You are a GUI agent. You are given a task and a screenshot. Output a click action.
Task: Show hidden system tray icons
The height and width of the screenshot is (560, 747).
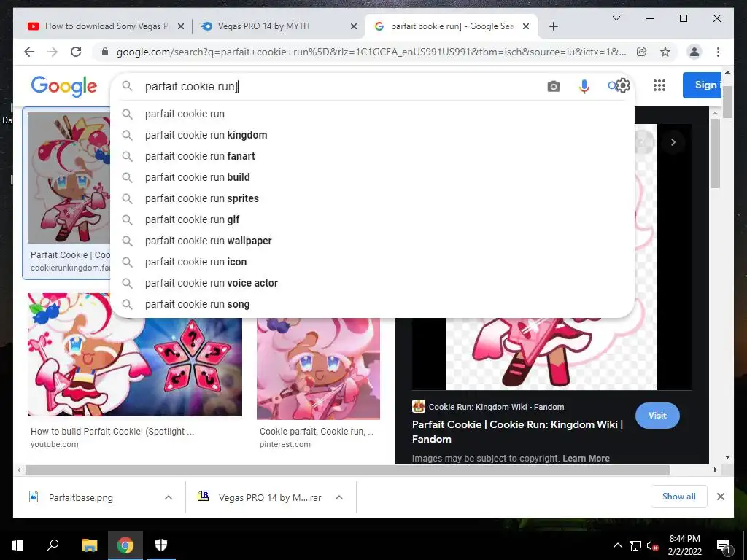point(617,545)
